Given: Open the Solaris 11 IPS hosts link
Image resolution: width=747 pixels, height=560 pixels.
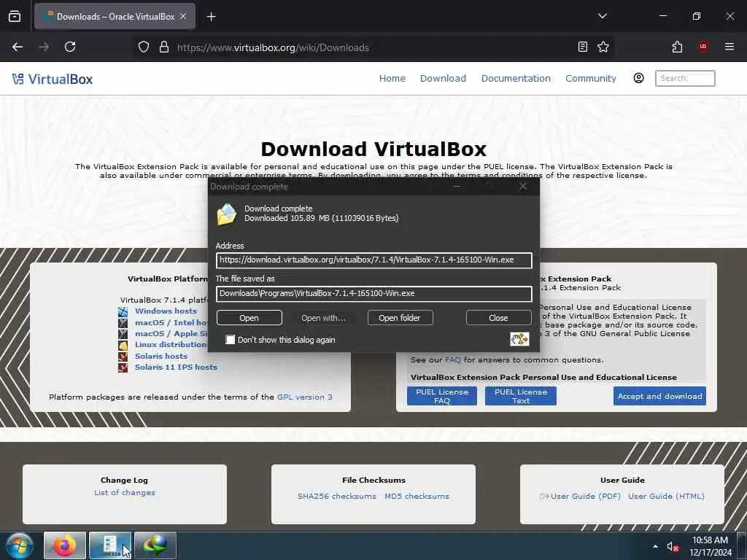Looking at the screenshot, I should pyautogui.click(x=176, y=367).
